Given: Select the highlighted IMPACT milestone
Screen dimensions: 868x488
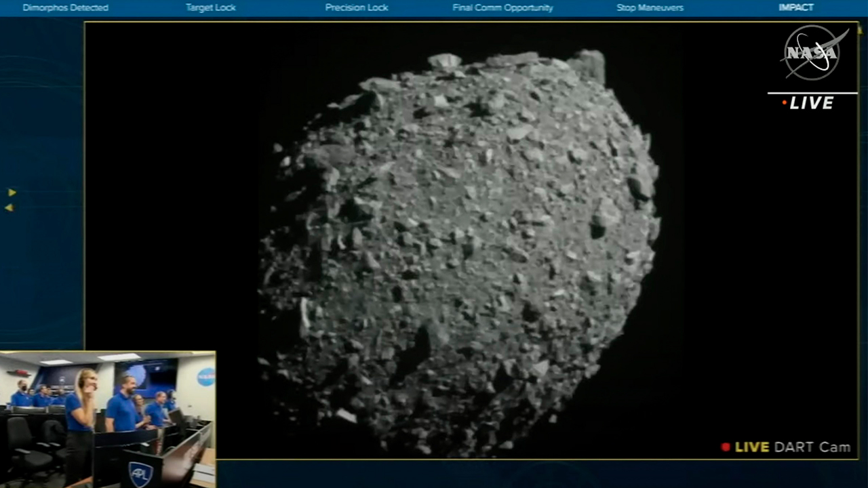Looking at the screenshot, I should (x=795, y=8).
